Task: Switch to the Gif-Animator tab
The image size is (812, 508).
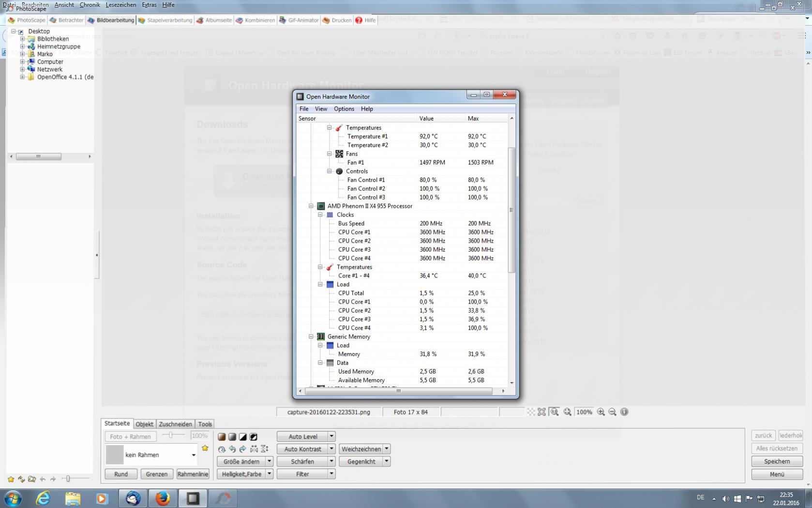Action: (x=299, y=20)
